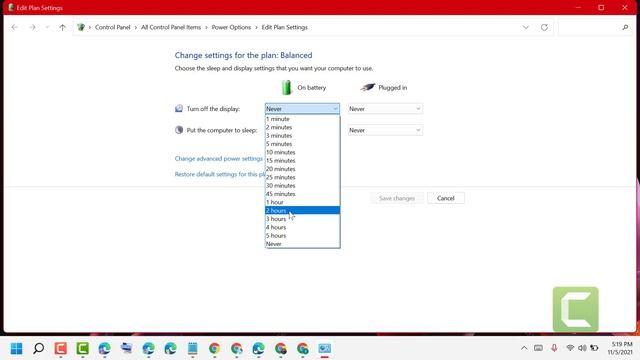Select 15 minutes option

pyautogui.click(x=302, y=160)
